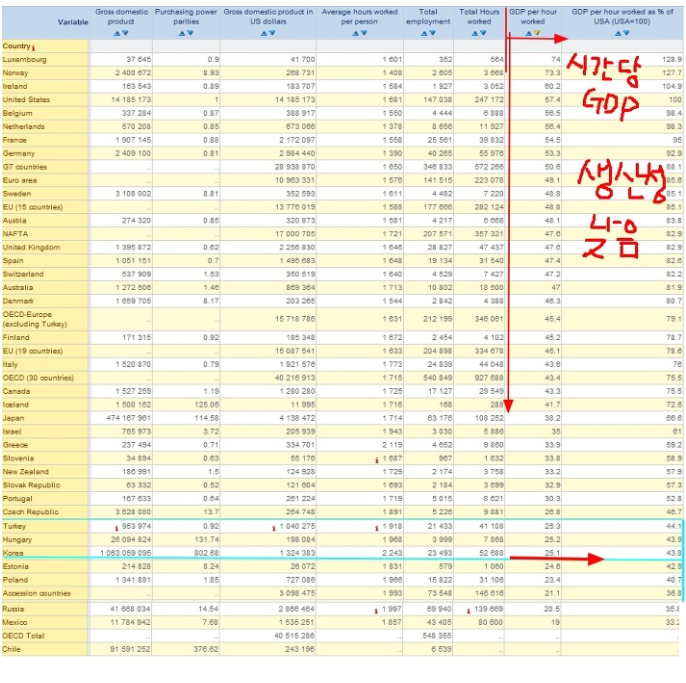Click Iceland's 125.06 purchasing power cell

[x=186, y=405]
